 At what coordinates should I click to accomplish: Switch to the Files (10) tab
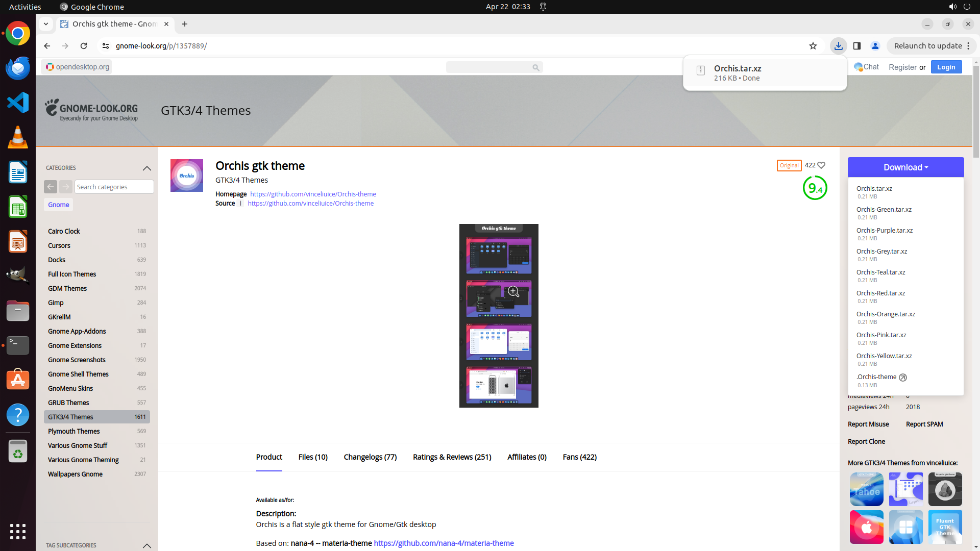[313, 457]
